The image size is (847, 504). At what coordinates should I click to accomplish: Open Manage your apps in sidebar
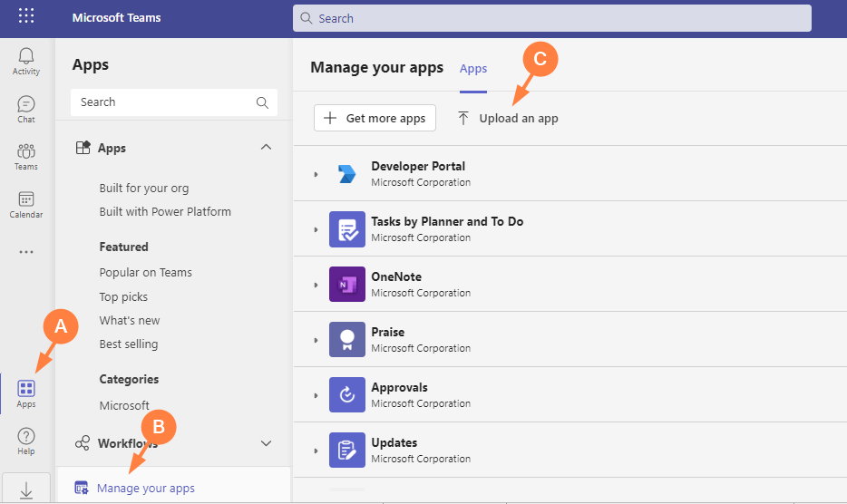(145, 488)
